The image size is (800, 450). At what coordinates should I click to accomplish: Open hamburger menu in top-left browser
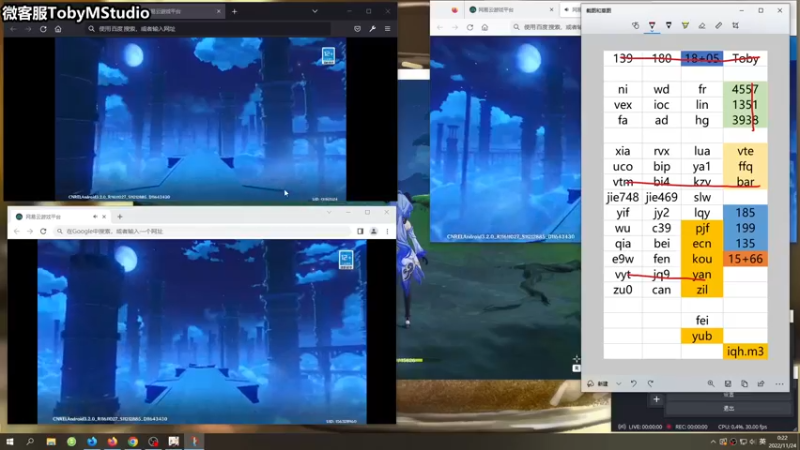(388, 29)
